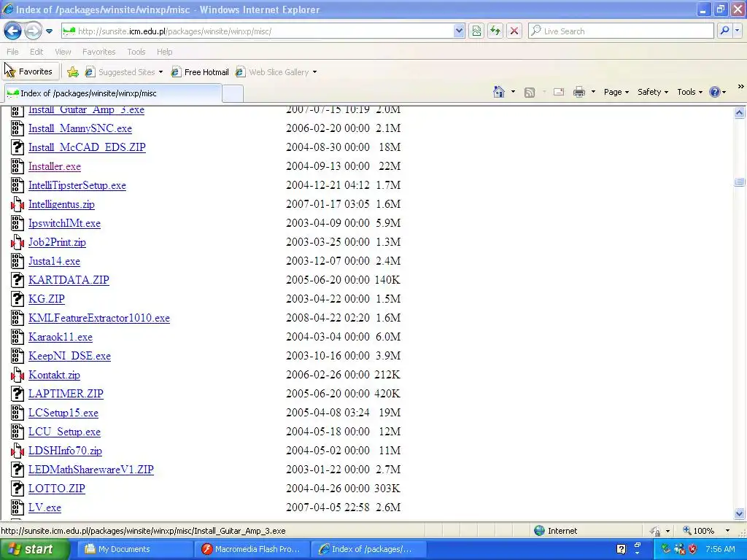The height and width of the screenshot is (560, 747).
Task: Click the page scroll down arrow
Action: pyautogui.click(x=740, y=513)
